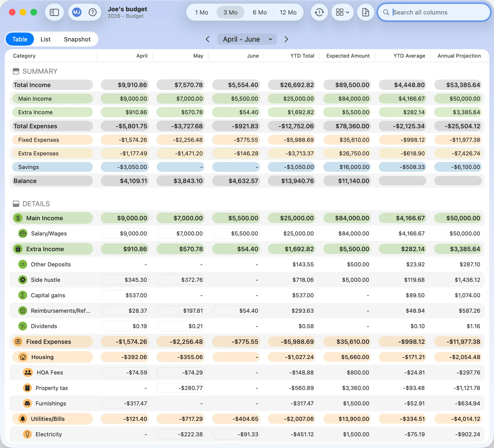Click Dividends May value $0.21
The image size is (494, 448).
180,326
